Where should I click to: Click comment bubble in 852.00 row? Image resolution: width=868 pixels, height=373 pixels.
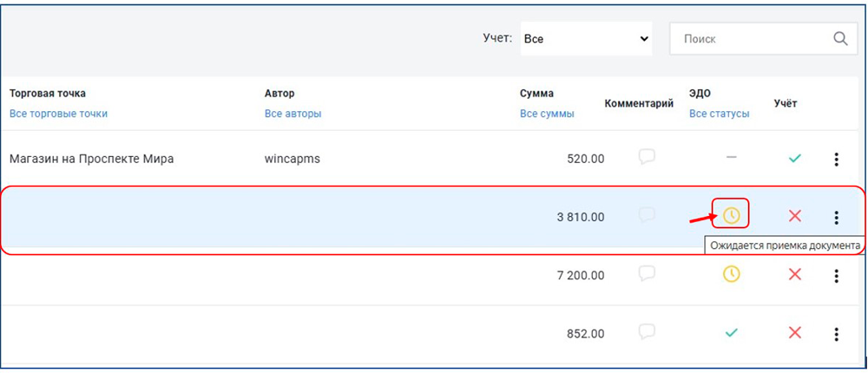click(646, 331)
